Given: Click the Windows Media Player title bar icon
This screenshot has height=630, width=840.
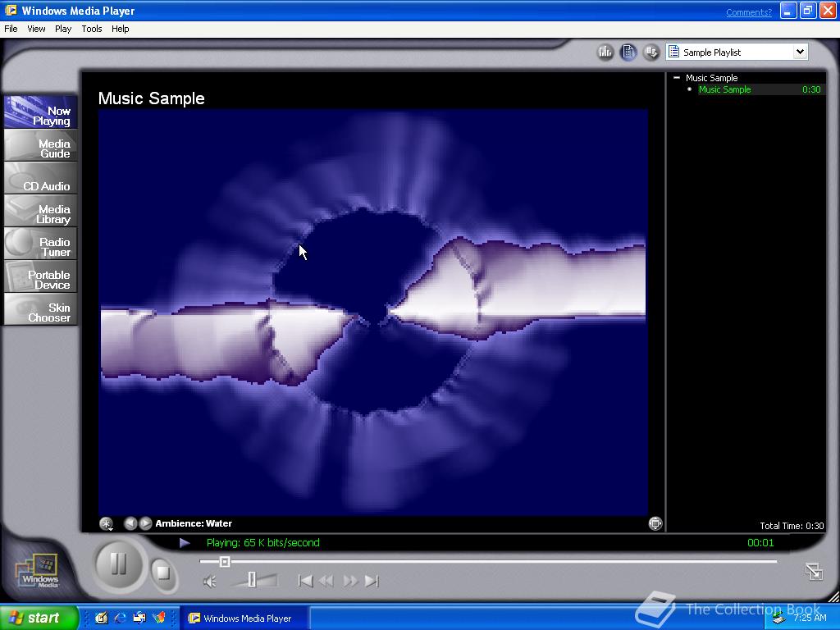Looking at the screenshot, I should coord(11,11).
